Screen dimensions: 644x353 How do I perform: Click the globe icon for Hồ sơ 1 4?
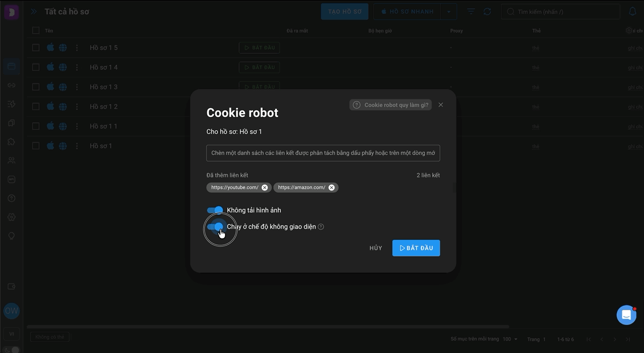pyautogui.click(x=63, y=67)
